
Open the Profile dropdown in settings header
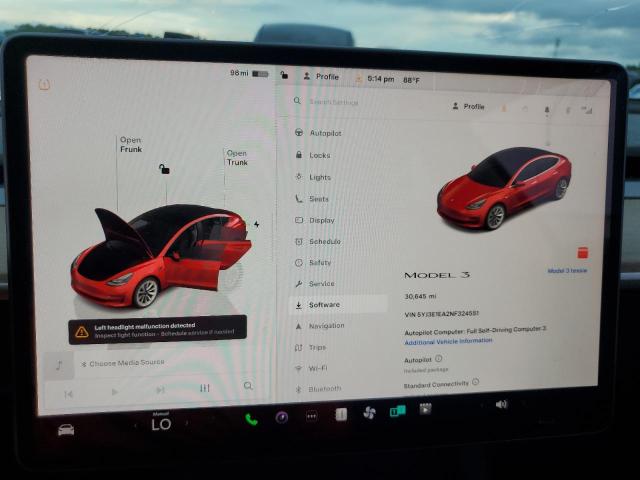point(468,106)
